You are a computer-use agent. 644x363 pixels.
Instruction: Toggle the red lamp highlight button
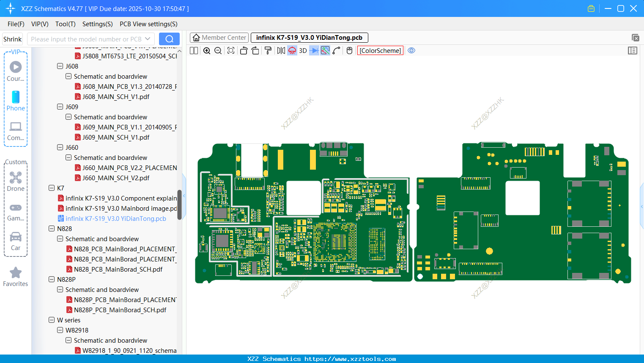click(x=292, y=51)
